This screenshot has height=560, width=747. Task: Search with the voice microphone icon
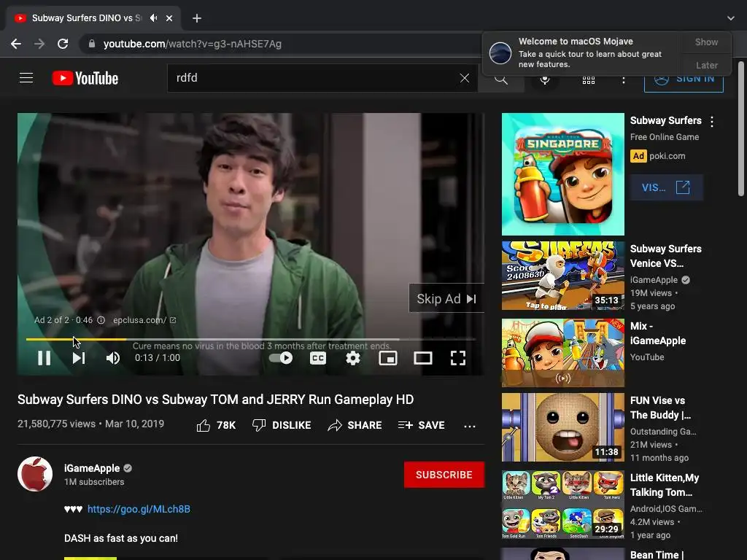545,79
